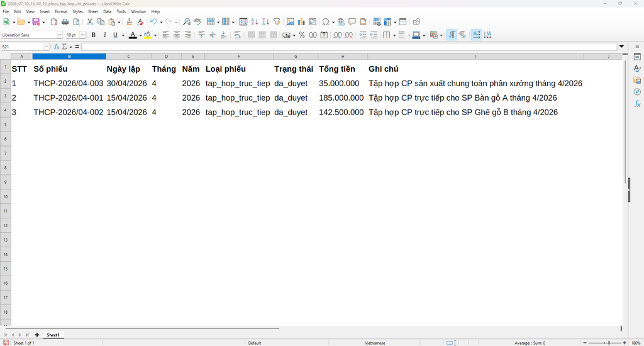Open the Sheet menu

(93, 11)
